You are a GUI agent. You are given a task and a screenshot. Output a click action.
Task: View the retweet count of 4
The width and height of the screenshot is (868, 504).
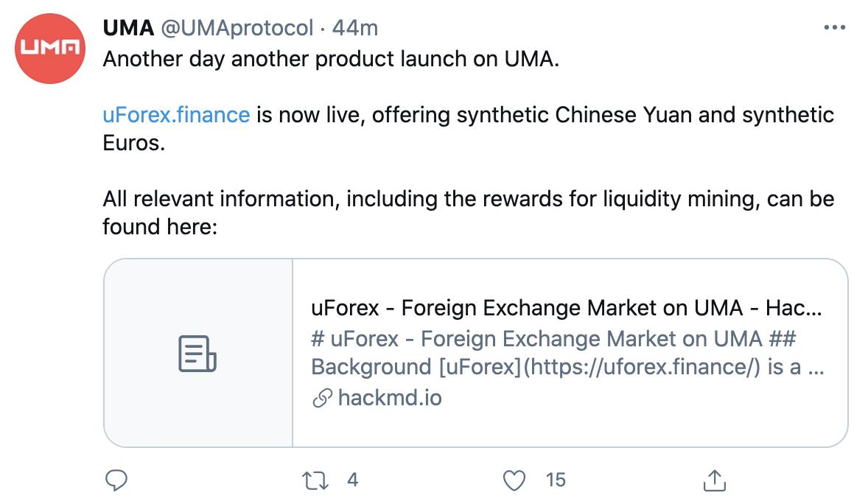pos(353,480)
